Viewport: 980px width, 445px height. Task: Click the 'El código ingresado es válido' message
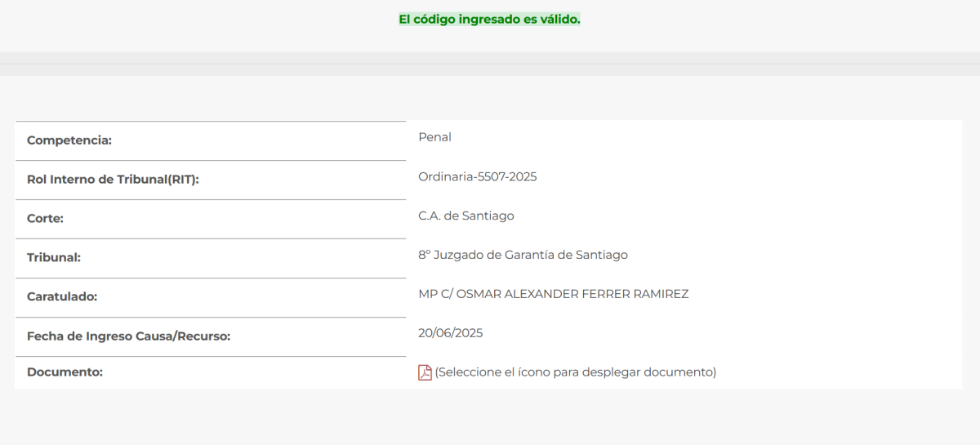489,20
